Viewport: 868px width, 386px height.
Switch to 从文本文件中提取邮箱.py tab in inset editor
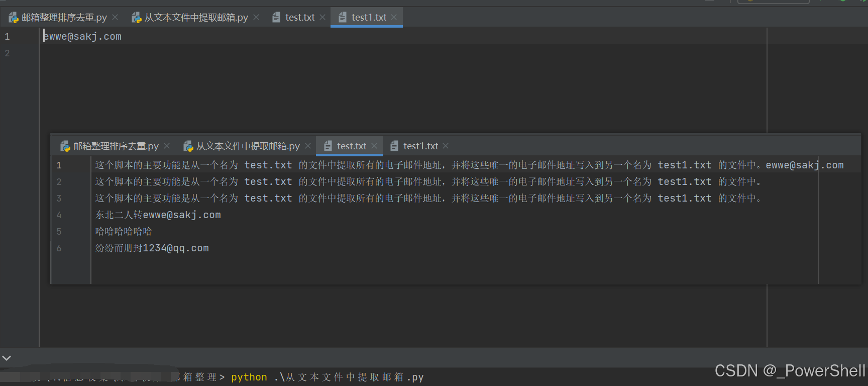click(x=248, y=146)
